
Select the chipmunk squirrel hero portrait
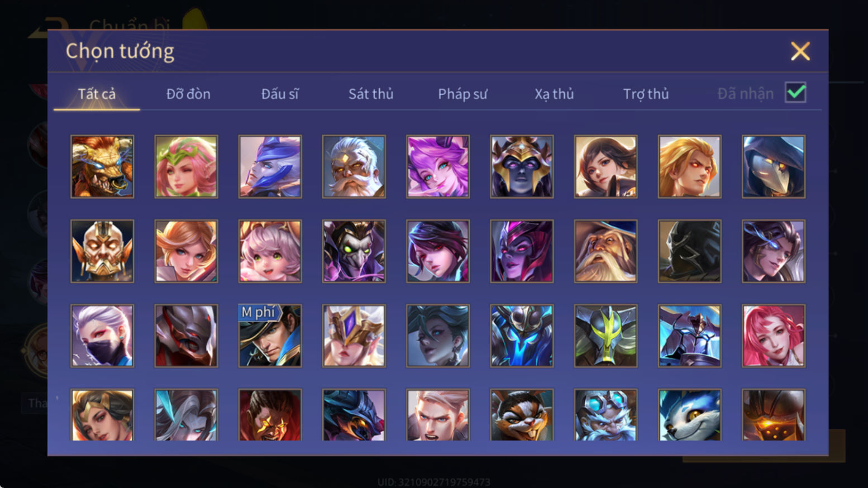(x=522, y=415)
